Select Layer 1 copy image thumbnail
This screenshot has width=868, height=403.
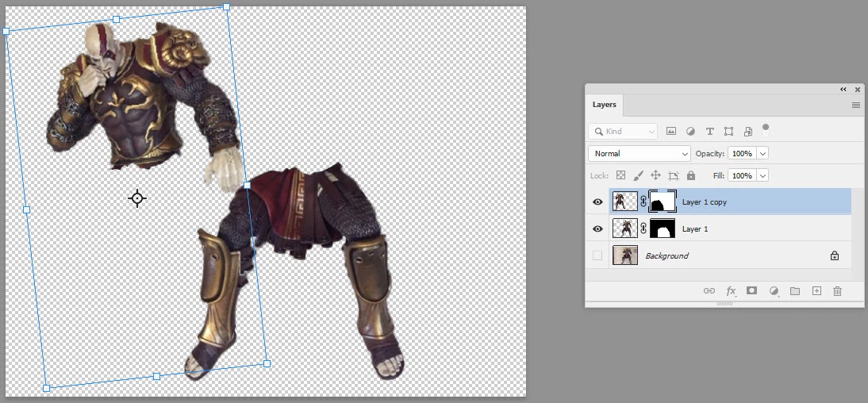[x=625, y=201]
